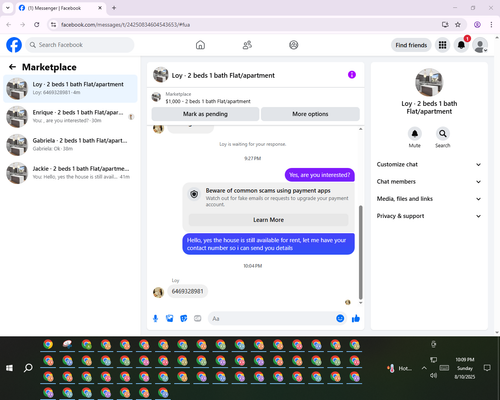Open the $1,000 listing link under Marketplace
Screen dimensions: 500x400
click(208, 101)
